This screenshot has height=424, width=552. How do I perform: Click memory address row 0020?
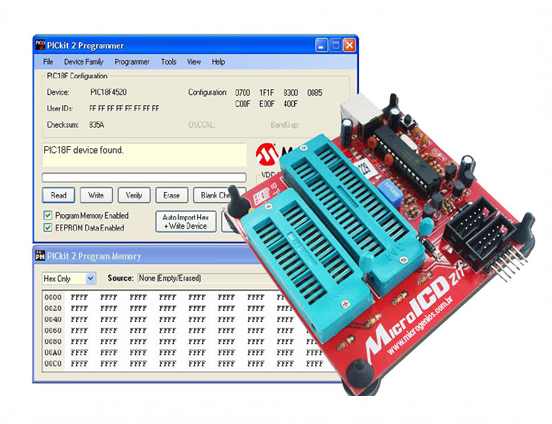coord(53,308)
